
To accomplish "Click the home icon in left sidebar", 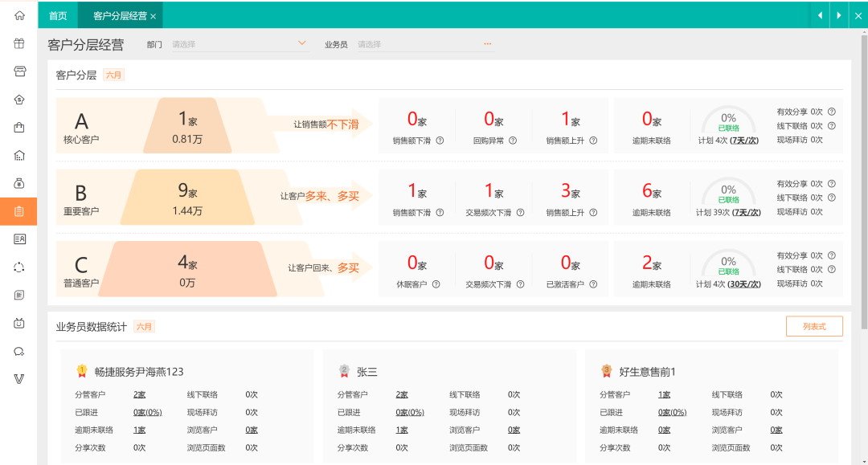I will pyautogui.click(x=19, y=15).
